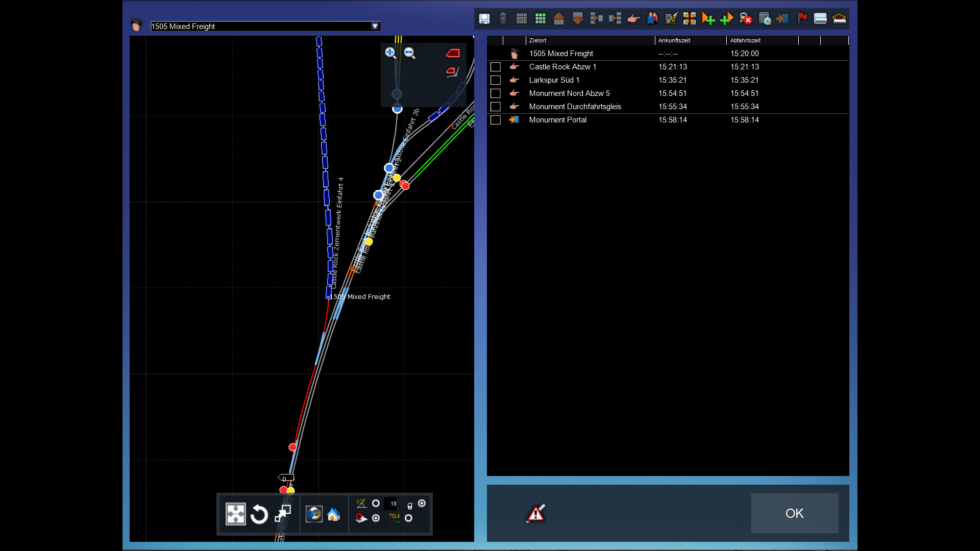Click the trash bin delete icon
Image resolution: width=980 pixels, height=551 pixels.
503,19
